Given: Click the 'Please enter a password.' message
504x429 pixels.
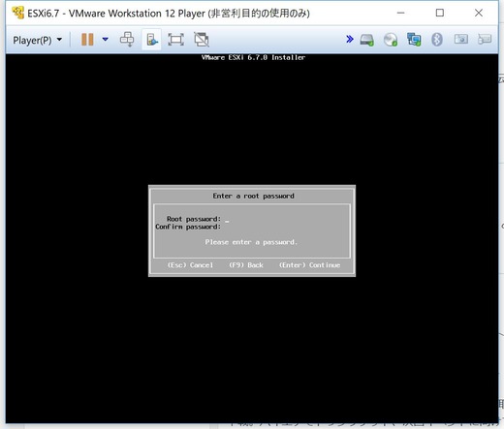Looking at the screenshot, I should 251,242.
